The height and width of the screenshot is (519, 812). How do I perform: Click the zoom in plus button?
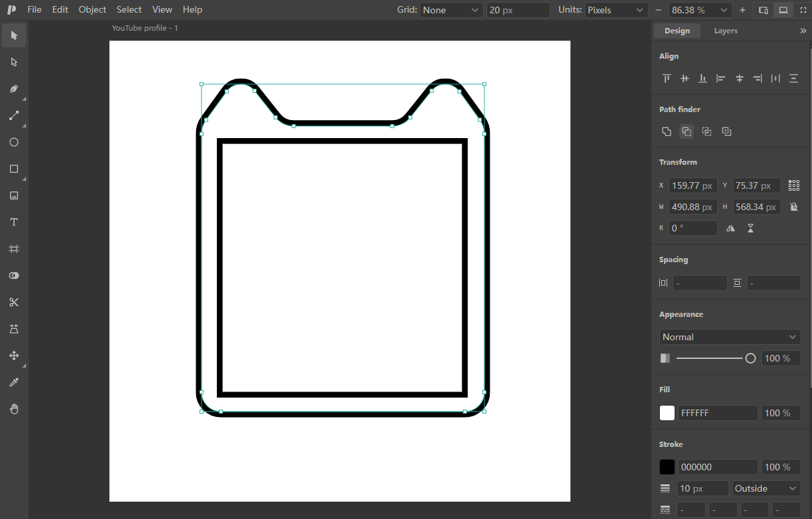click(743, 10)
